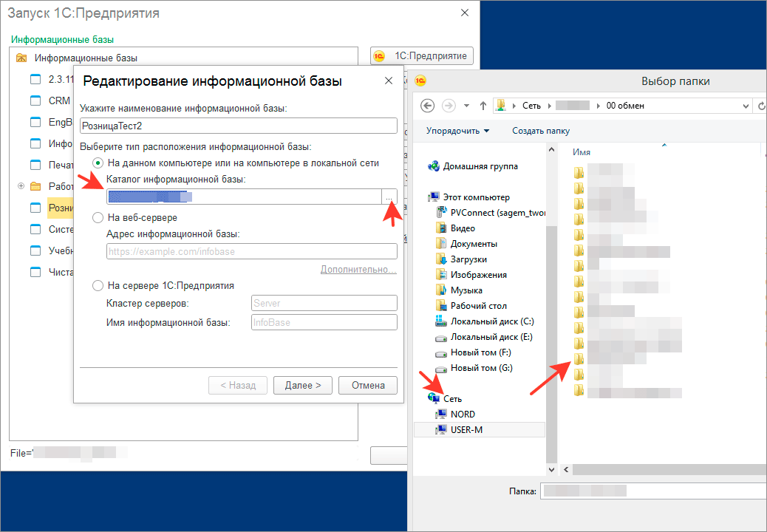This screenshot has width=767, height=532.
Task: Select 'Новый том (F:)'
Action: point(473,352)
